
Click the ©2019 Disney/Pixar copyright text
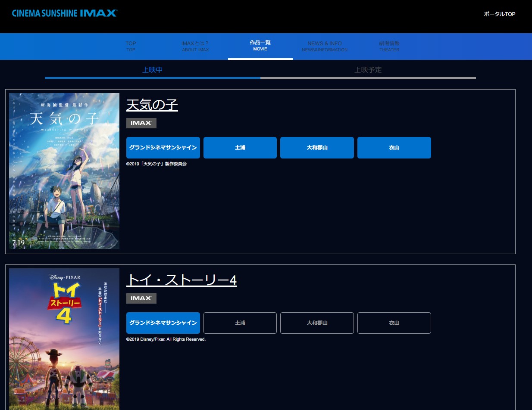click(x=166, y=339)
